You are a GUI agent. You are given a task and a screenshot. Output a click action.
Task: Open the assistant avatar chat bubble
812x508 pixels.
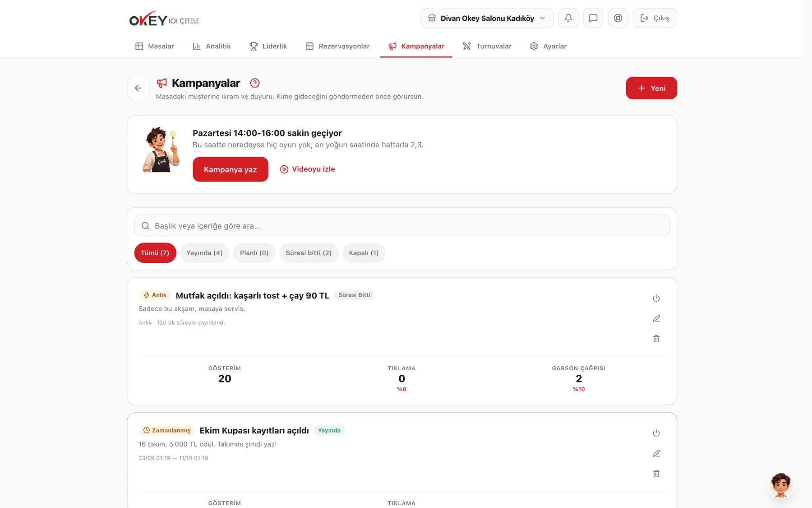pyautogui.click(x=780, y=485)
